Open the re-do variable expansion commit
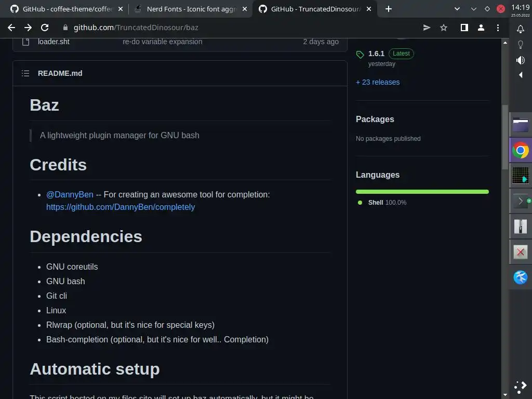This screenshot has width=532, height=399. click(x=162, y=42)
